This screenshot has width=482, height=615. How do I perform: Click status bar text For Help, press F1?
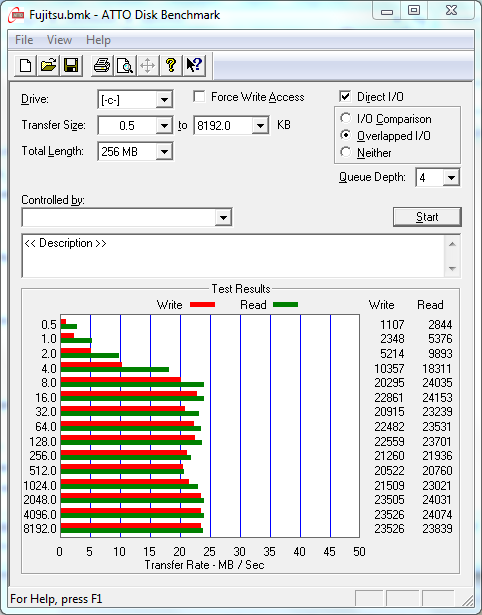click(x=56, y=599)
